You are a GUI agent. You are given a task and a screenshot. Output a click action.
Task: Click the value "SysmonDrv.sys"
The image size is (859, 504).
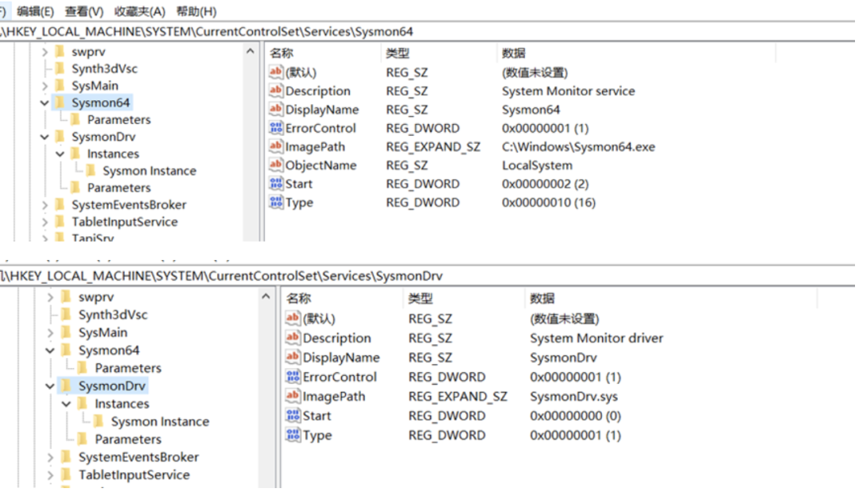[573, 396]
